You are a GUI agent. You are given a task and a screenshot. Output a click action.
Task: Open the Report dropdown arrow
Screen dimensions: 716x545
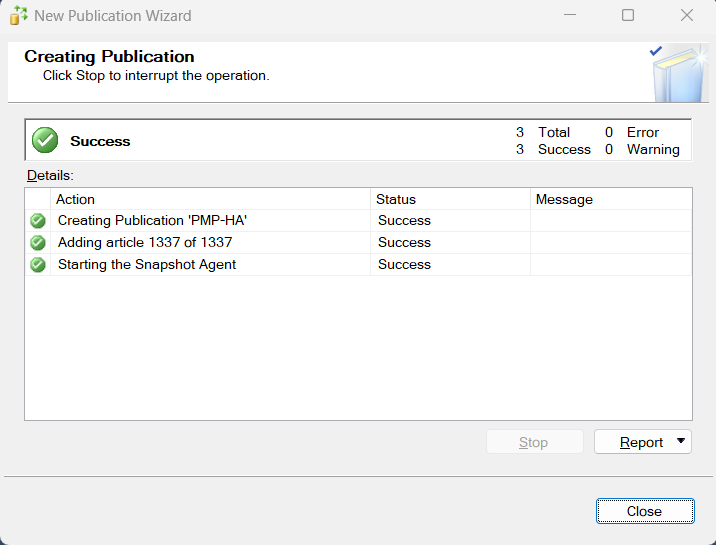coord(681,441)
